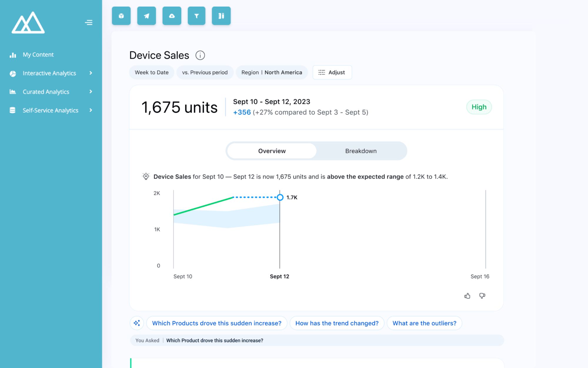588x368 pixels.
Task: Click the 1.7K data point marker
Action: [280, 197]
